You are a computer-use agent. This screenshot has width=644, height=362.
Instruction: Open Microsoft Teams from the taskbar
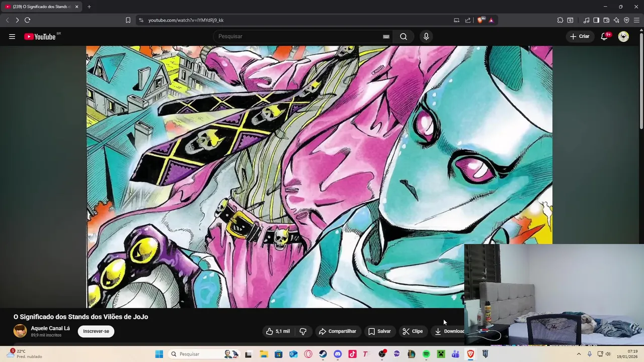point(455,354)
